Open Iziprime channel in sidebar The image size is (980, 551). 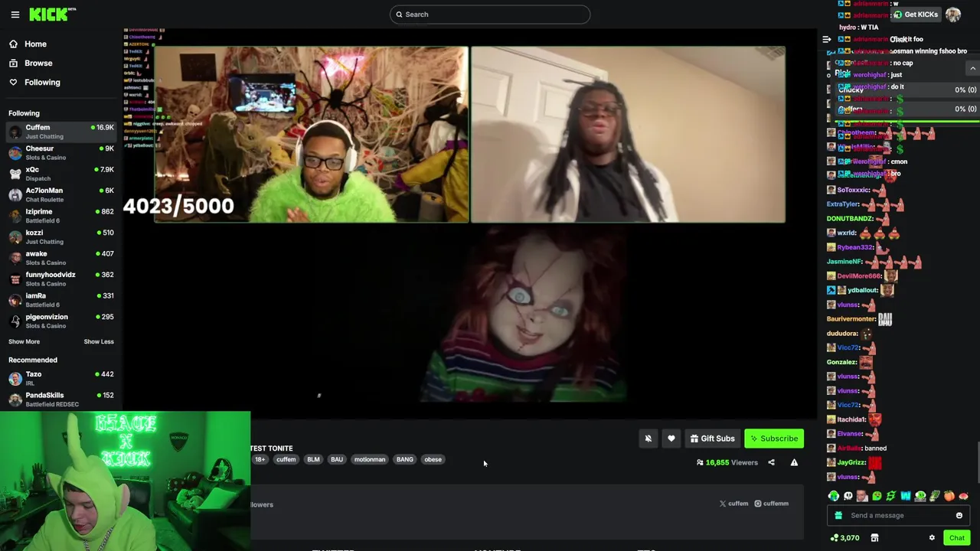tap(60, 216)
